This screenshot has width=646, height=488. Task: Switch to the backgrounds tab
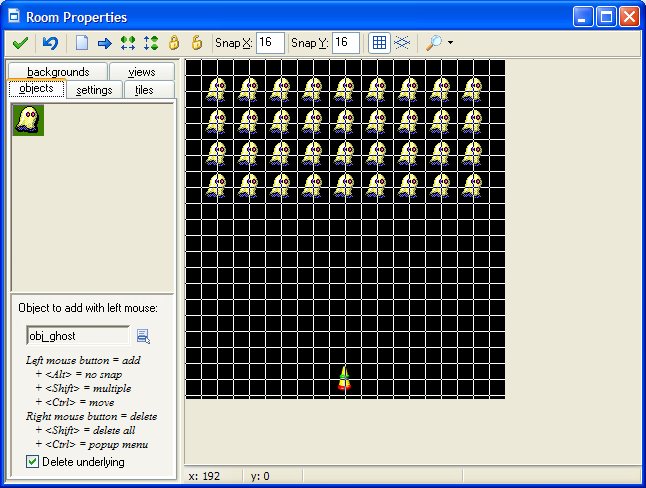(58, 72)
